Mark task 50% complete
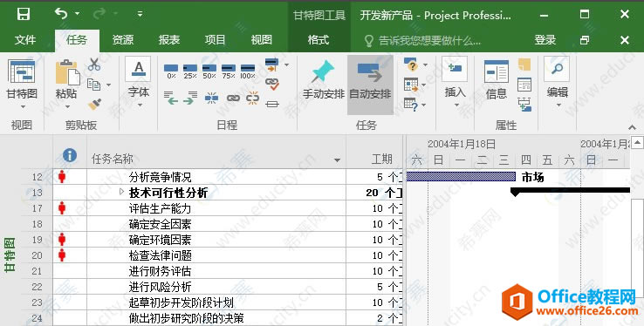Screen dimensions: 644x326 (x=209, y=71)
